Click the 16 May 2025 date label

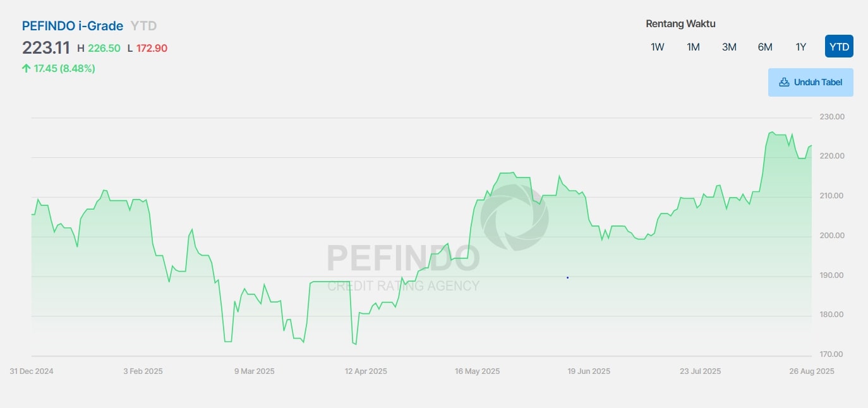477,371
